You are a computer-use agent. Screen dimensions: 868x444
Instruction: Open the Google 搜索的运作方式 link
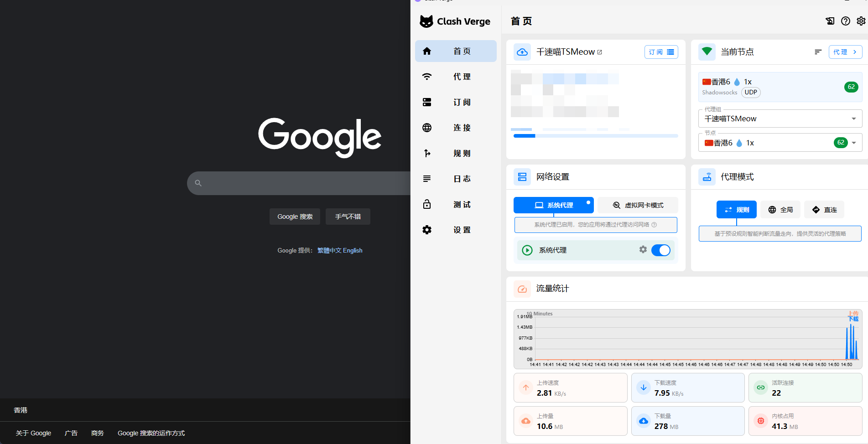(151, 433)
